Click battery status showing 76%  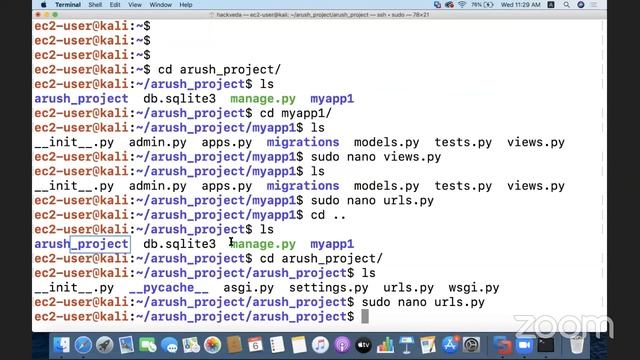(x=482, y=4)
